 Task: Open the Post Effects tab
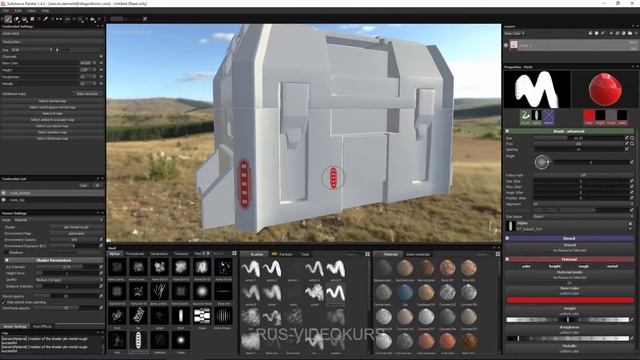[x=42, y=327]
